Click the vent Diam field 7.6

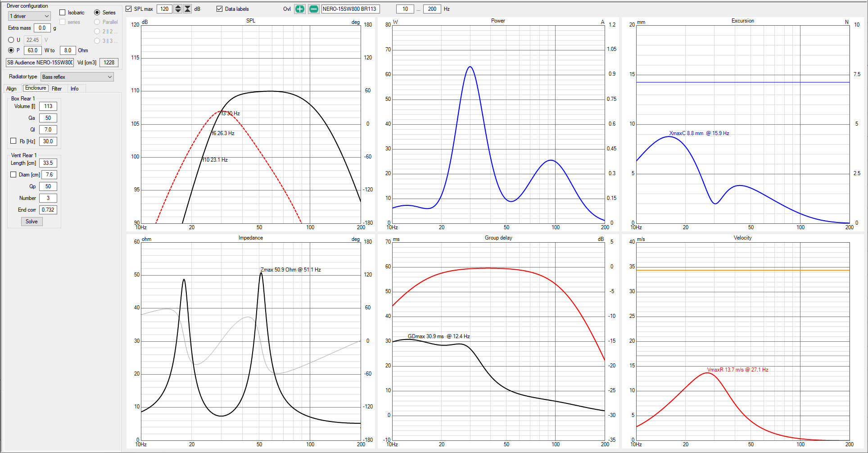click(x=50, y=175)
